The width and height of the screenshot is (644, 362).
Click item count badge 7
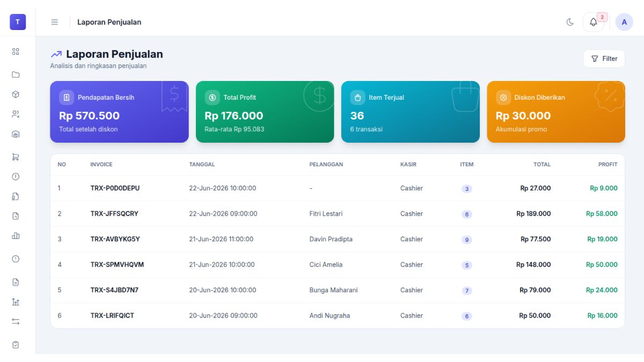467,291
